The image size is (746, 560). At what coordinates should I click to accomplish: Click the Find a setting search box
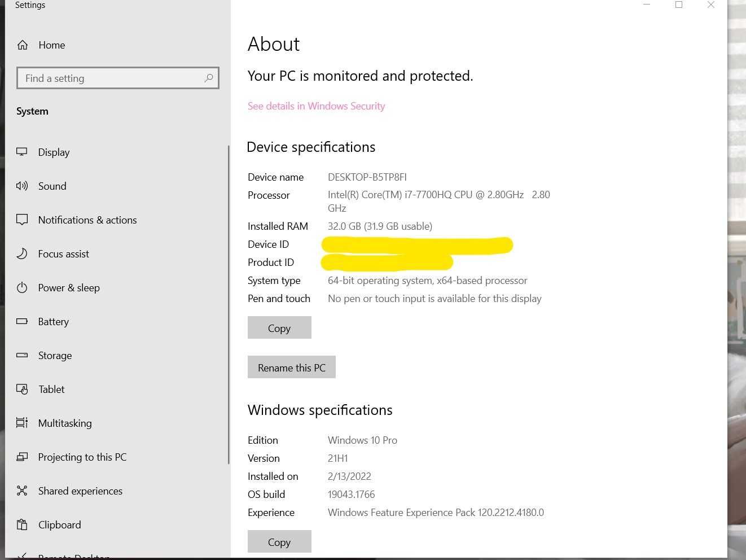118,78
